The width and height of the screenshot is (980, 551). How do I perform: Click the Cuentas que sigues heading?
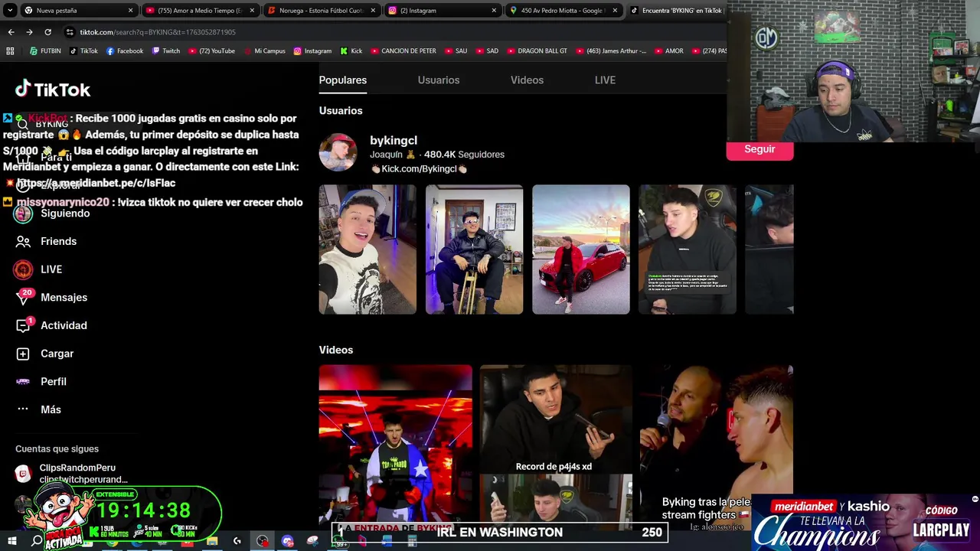coord(57,449)
